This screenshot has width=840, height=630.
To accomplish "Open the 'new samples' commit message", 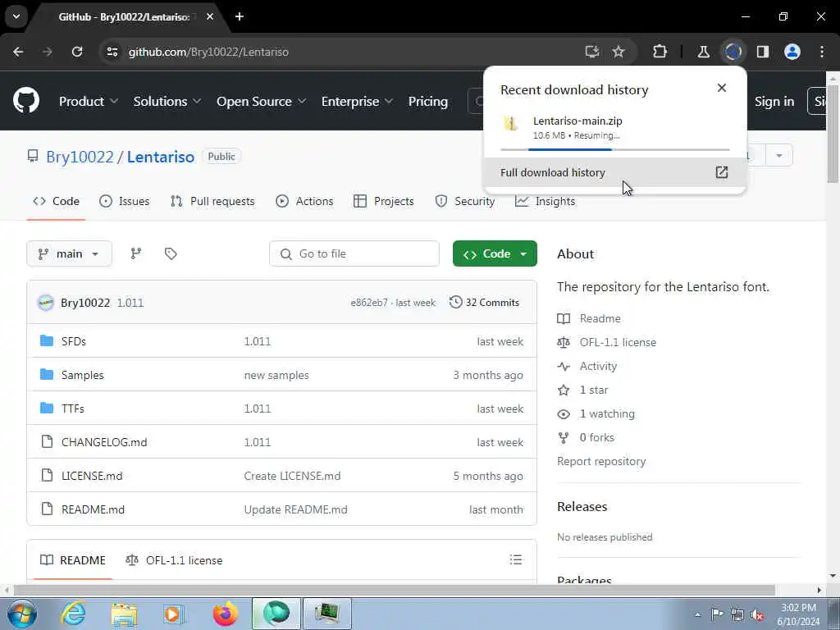I will [276, 375].
